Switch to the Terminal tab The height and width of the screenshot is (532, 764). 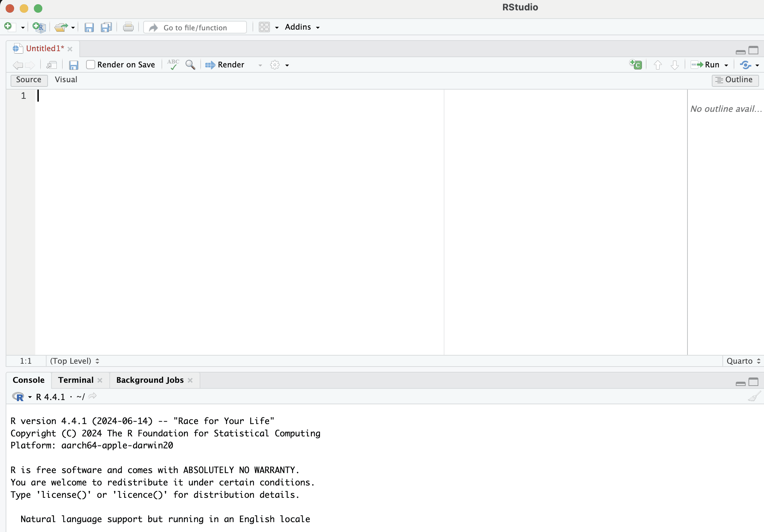click(x=76, y=380)
